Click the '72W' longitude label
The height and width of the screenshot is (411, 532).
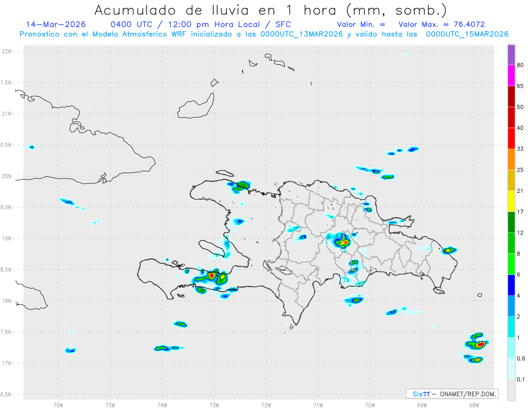pos(266,406)
